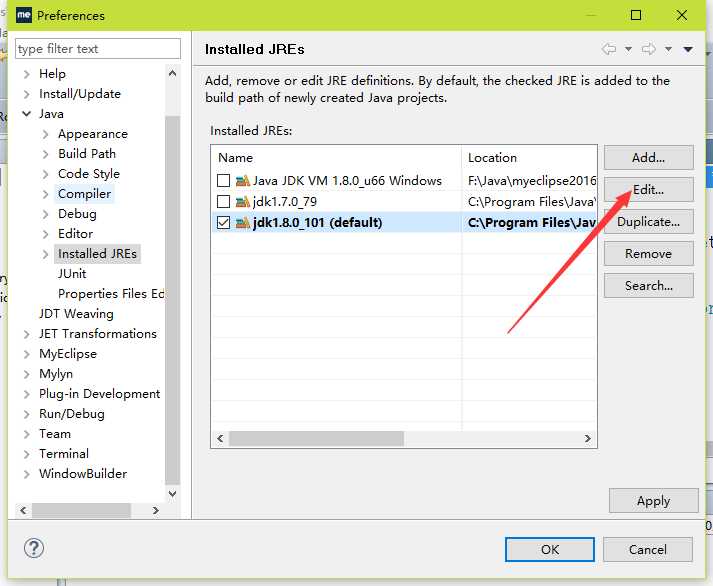
Task: Select Compiler in the tree
Action: click(85, 194)
